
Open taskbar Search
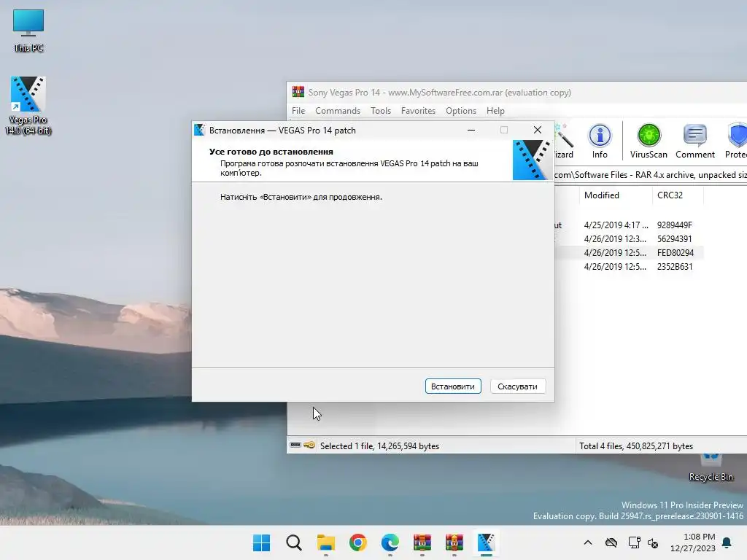tap(293, 542)
